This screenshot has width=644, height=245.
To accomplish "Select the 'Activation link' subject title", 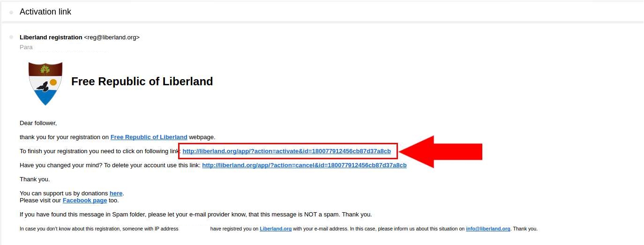I will (45, 12).
